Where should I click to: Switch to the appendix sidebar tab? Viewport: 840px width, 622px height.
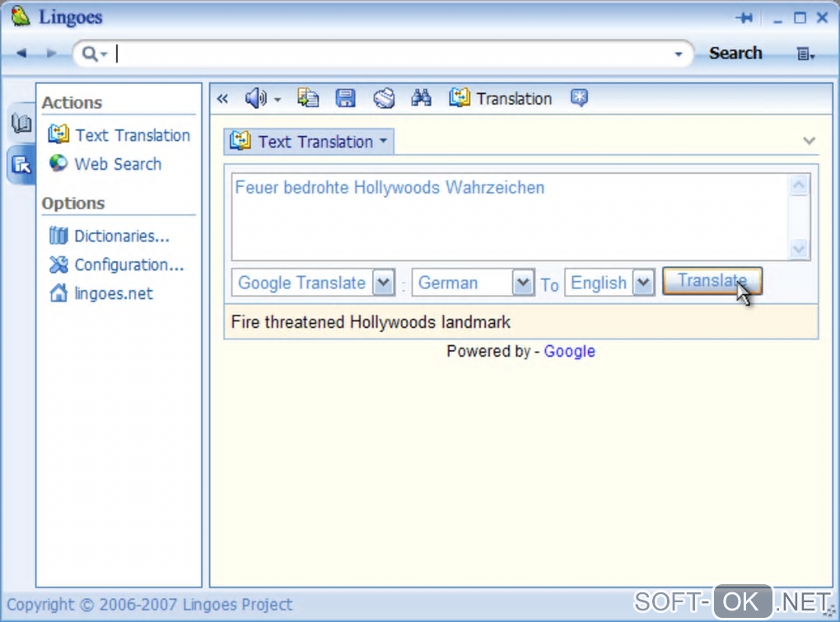pos(21,165)
